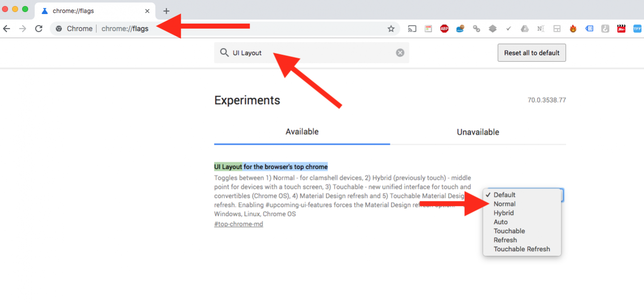The height and width of the screenshot is (303, 644).
Task: Open the chain-link extension icon
Action: point(476,29)
